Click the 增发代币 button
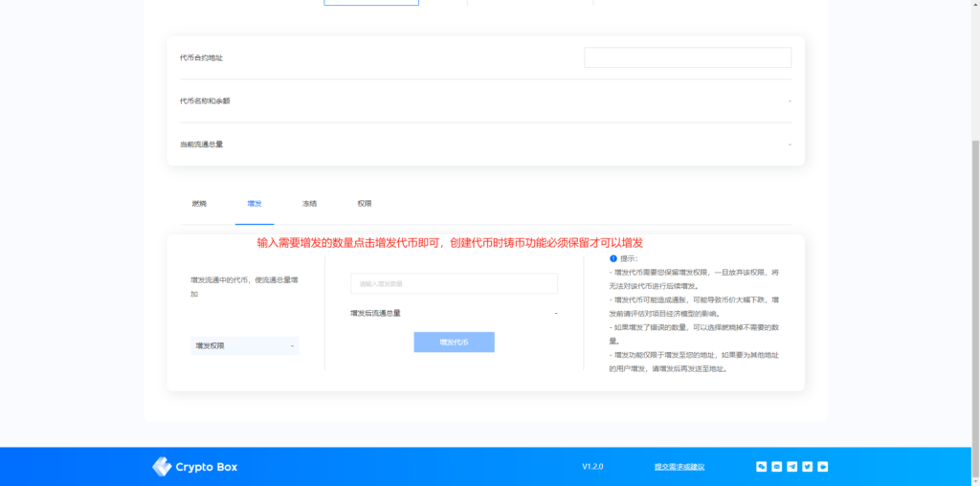The height and width of the screenshot is (486, 980). pyautogui.click(x=454, y=342)
